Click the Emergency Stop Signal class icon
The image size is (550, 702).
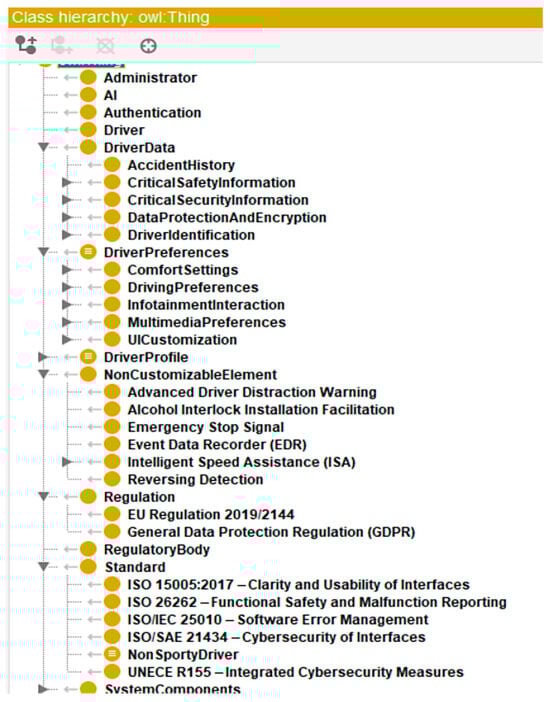coord(112,427)
